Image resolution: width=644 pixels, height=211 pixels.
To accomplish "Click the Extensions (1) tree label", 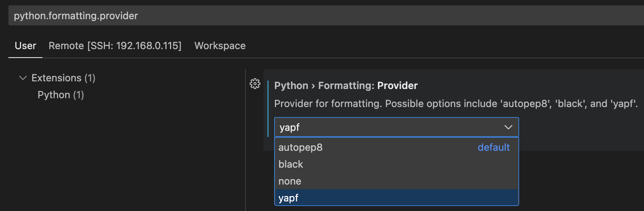I will [x=63, y=78].
